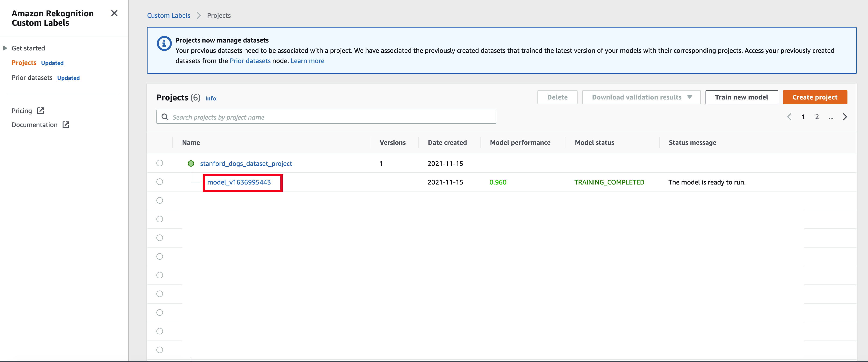This screenshot has height=362, width=868.
Task: Click the external link icon beside Documentation
Action: (x=66, y=125)
